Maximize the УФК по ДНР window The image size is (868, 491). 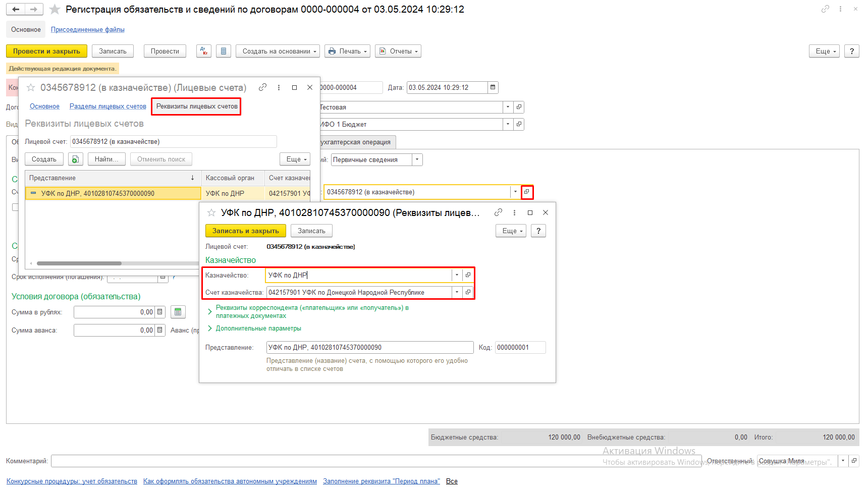[530, 212]
